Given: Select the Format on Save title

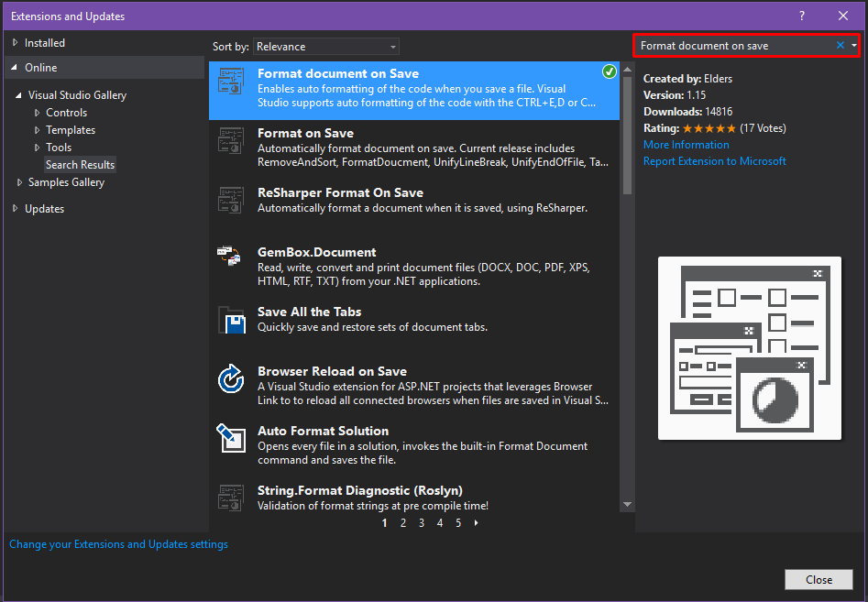Looking at the screenshot, I should pyautogui.click(x=305, y=134).
